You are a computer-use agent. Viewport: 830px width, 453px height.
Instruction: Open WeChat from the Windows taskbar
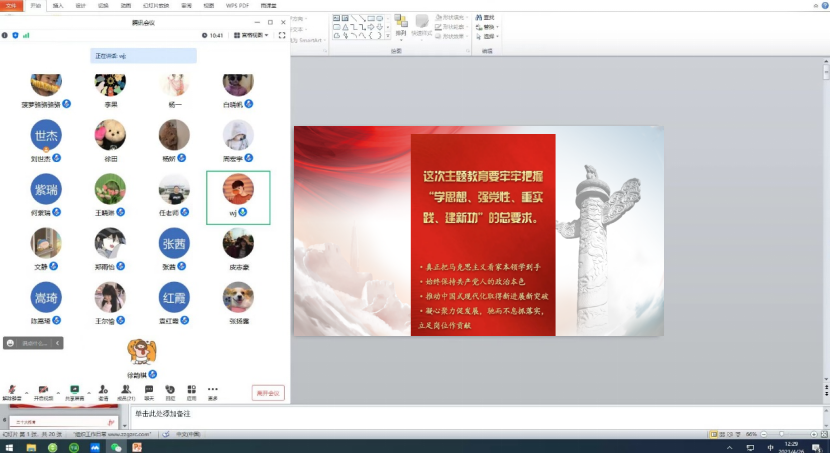pos(116,447)
